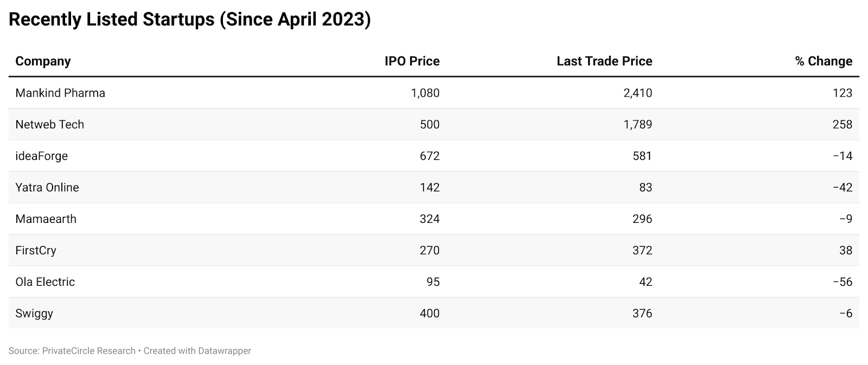This screenshot has width=868, height=365.
Task: Click Mankind Pharma's IPO price 1,080
Action: point(425,93)
